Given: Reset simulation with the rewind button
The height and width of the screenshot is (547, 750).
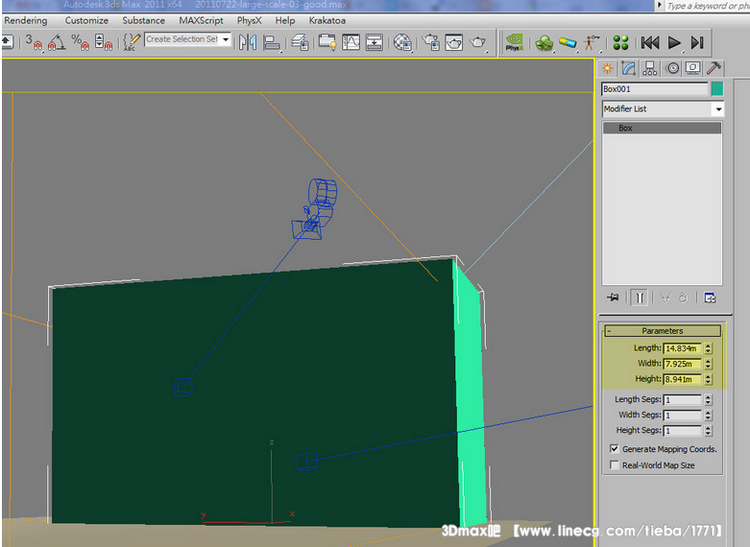Looking at the screenshot, I should point(650,43).
